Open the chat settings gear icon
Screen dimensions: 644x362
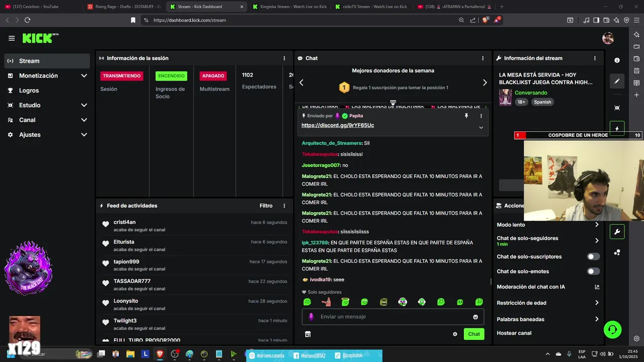(x=455, y=334)
